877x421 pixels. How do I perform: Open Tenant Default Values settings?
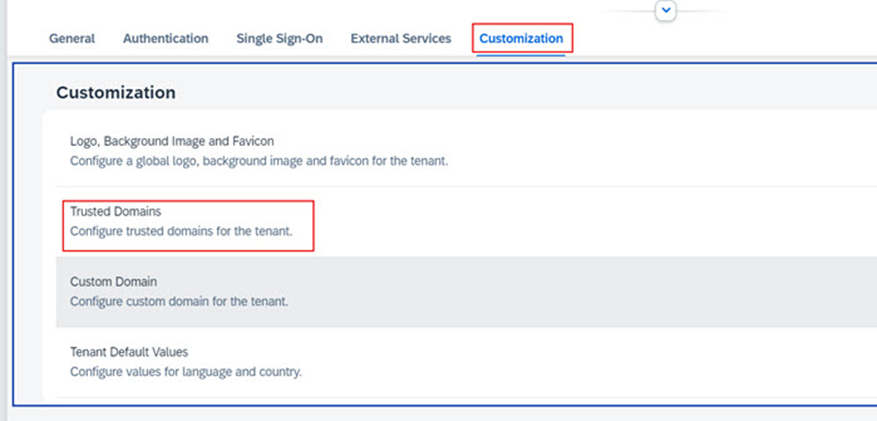pos(129,352)
